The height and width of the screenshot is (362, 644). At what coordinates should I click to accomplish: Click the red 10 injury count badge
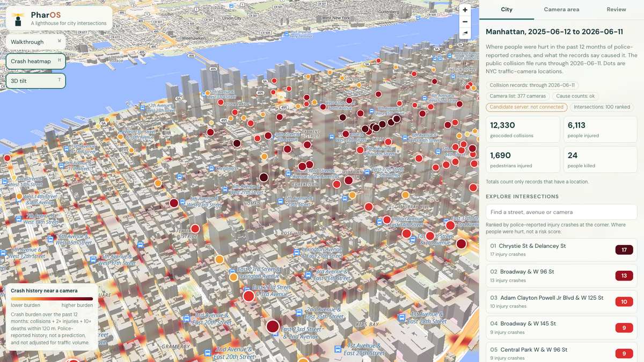pyautogui.click(x=624, y=301)
